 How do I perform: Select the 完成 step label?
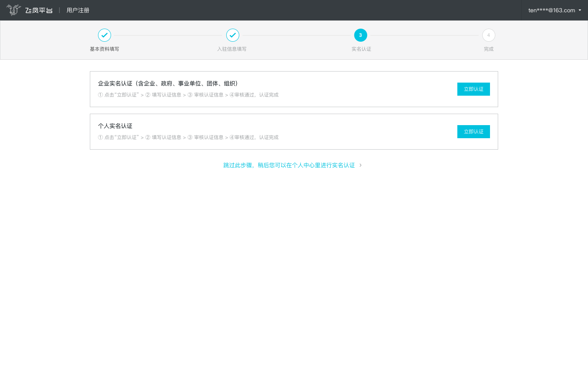point(489,49)
